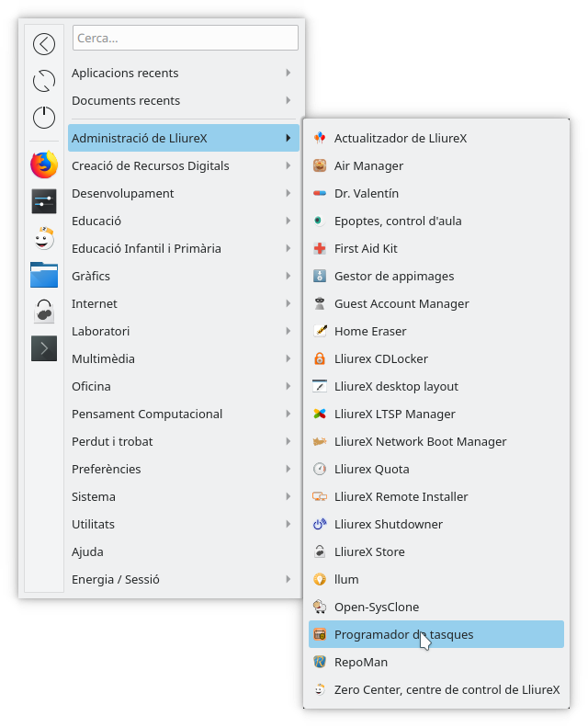Open Educació Infantil i Primària category
This screenshot has height=727, width=588.
(x=184, y=248)
